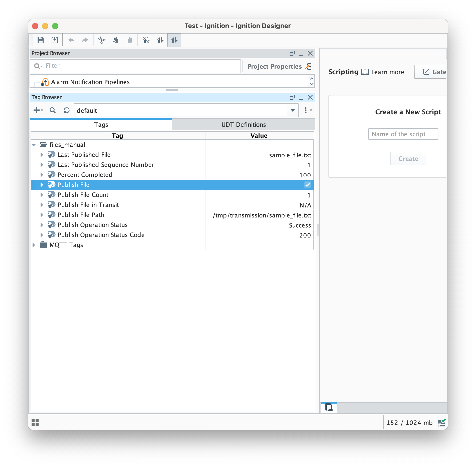Expand Last Published Sequence Number tag

coord(42,165)
